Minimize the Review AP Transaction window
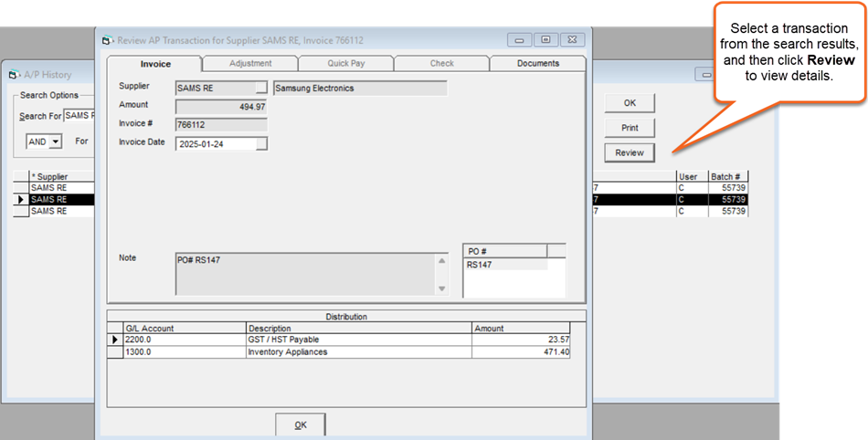Image resolution: width=868 pixels, height=440 pixels. [519, 40]
